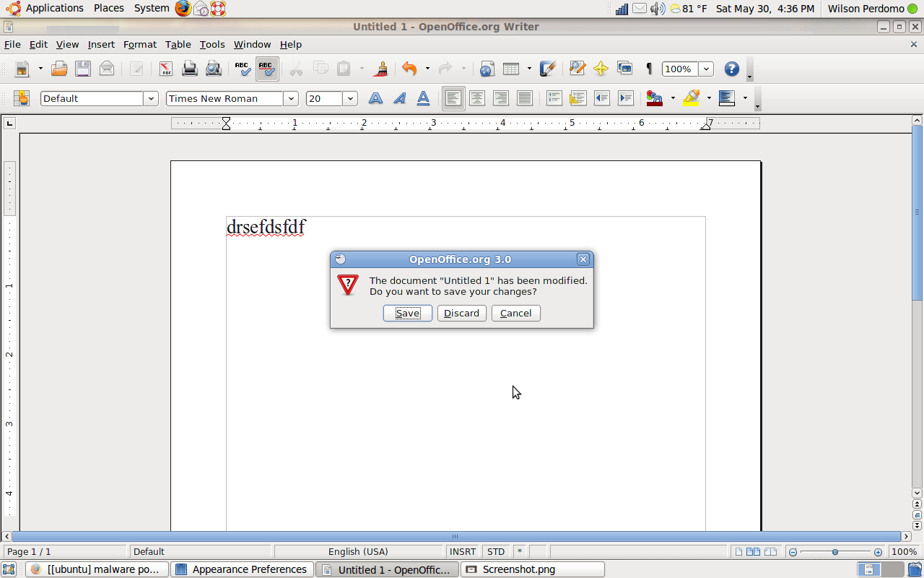The image size is (924, 578).
Task: Open the Insert Table dropdown arrow
Action: 529,69
